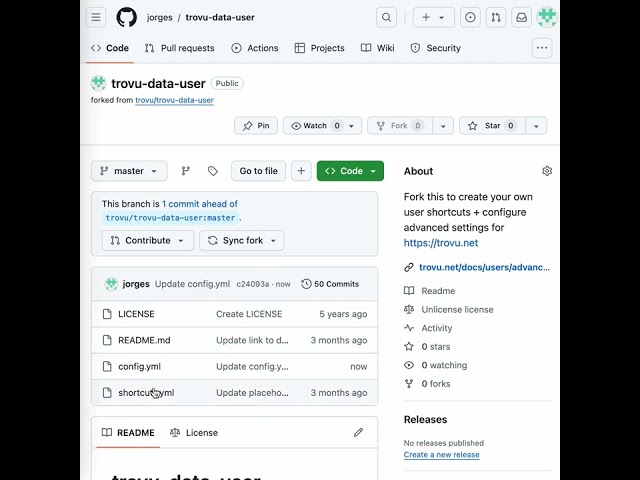Viewport: 640px width, 480px height.
Task: Open the search magnifier button
Action: [x=386, y=18]
